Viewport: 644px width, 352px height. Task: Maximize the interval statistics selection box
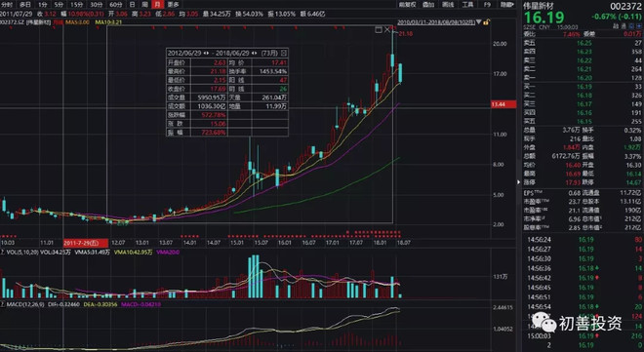[379, 29]
